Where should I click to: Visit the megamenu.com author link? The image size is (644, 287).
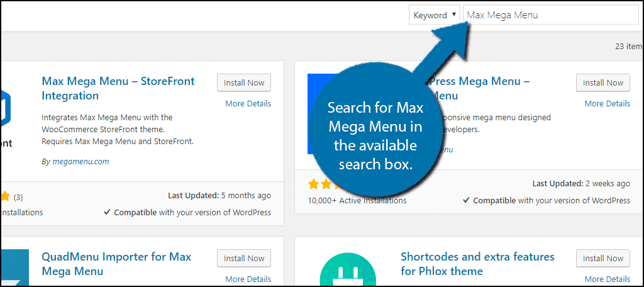click(80, 162)
